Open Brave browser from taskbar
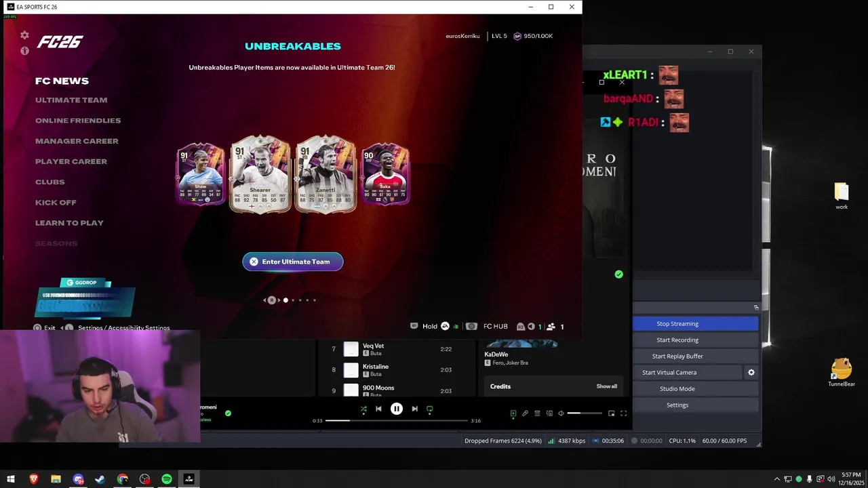Screen dimensions: 868x488 click(x=33, y=479)
